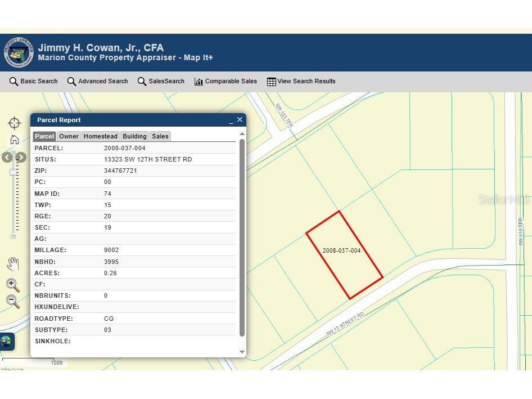Viewport: 532px width, 399px height.
Task: Select the zoom out magnifier tool
Action: click(13, 301)
